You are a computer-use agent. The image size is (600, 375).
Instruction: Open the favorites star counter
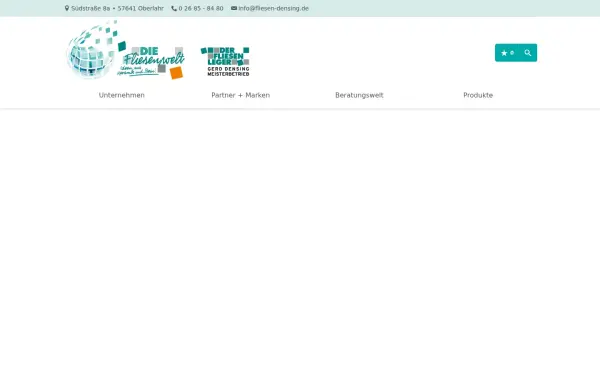(507, 53)
